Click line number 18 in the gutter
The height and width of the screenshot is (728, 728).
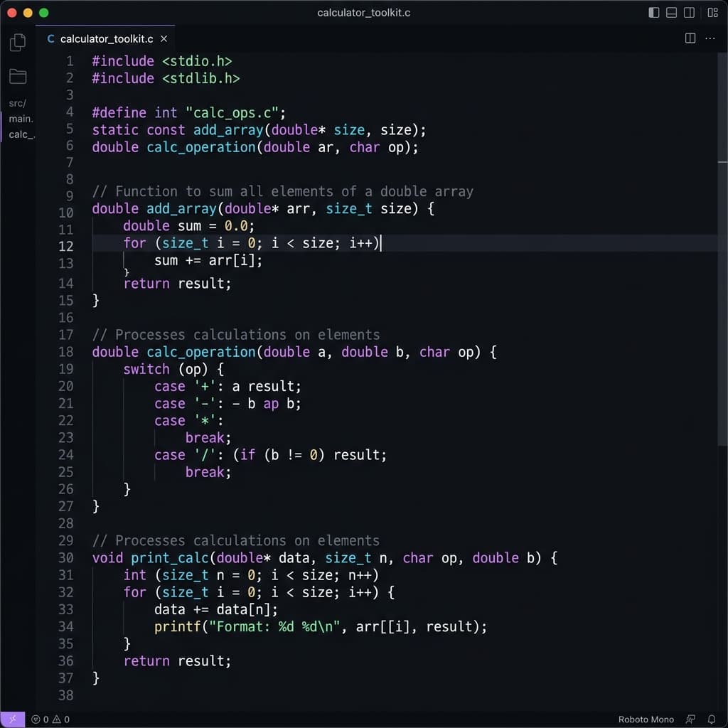(66, 352)
